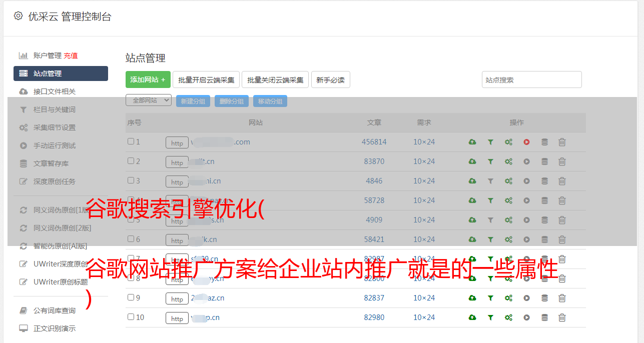
Task: Click trash icon in row 10
Action: click(x=562, y=317)
